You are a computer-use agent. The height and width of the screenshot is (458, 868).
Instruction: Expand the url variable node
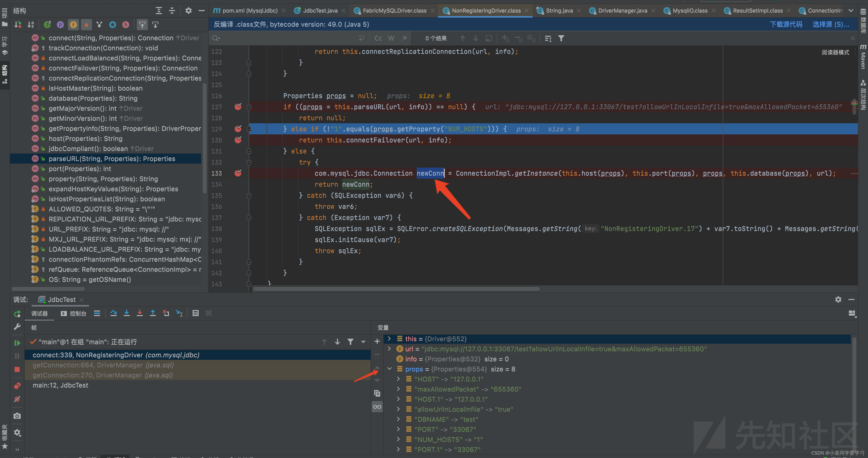(x=389, y=349)
